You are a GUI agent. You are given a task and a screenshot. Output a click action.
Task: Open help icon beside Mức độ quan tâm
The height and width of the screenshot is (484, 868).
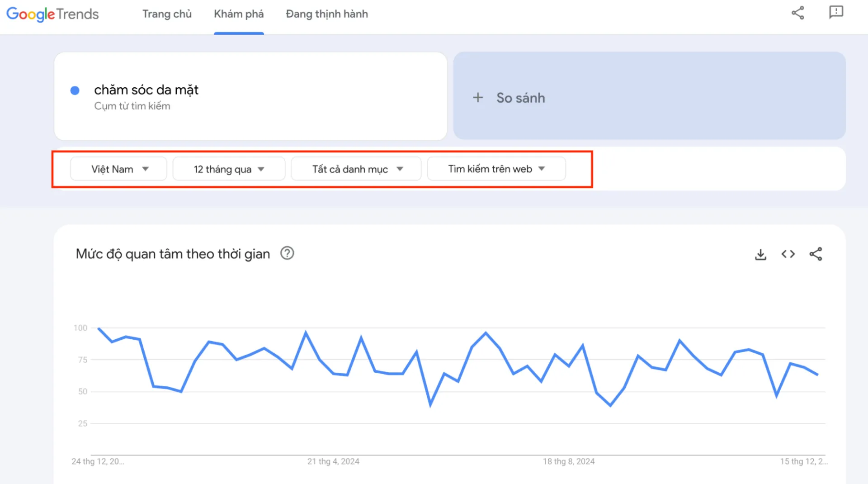(x=287, y=253)
